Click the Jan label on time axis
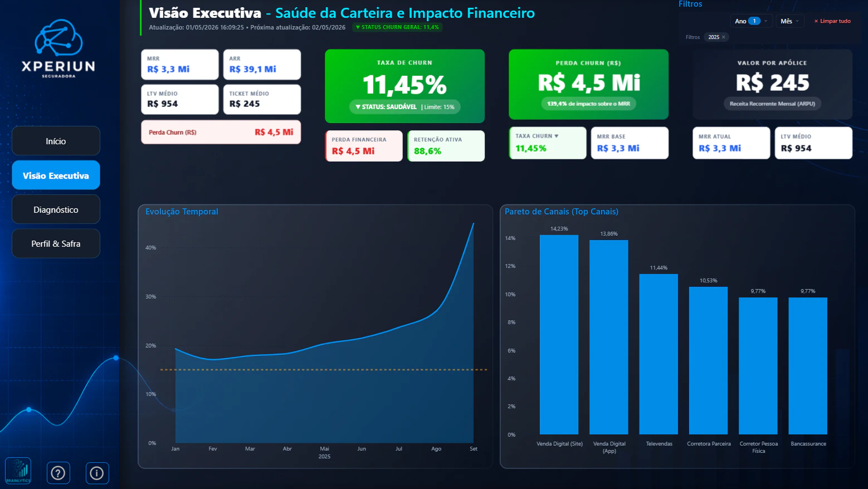Screen dimensions: 868x489 [x=175, y=449]
